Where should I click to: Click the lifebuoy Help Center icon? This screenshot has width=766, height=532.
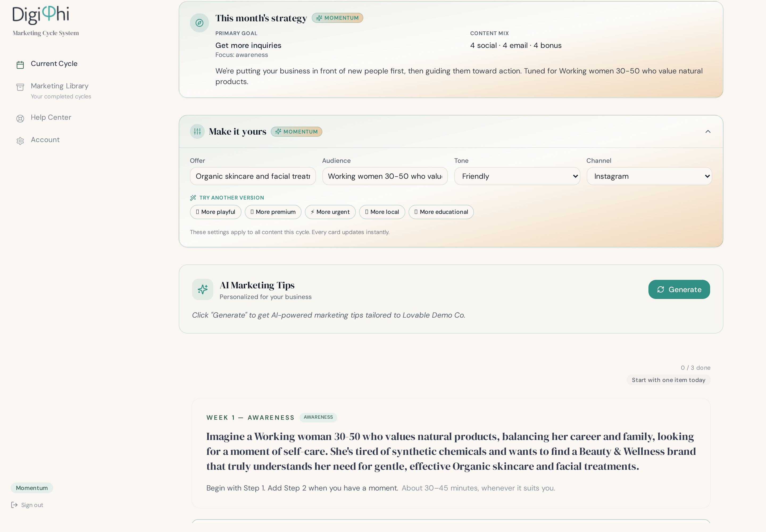(x=20, y=118)
